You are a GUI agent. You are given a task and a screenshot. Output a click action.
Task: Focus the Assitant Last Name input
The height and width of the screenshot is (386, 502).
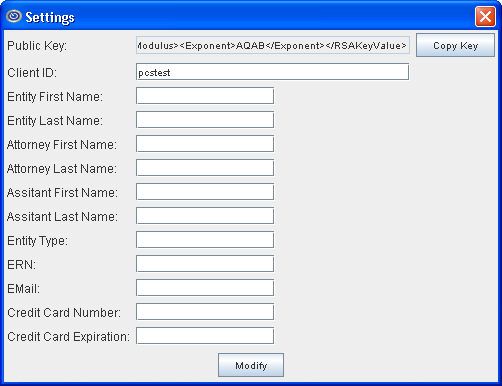point(205,216)
